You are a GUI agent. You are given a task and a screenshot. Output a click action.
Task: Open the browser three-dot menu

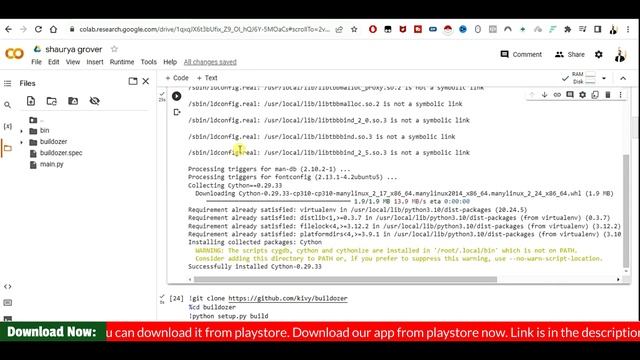coord(628,29)
